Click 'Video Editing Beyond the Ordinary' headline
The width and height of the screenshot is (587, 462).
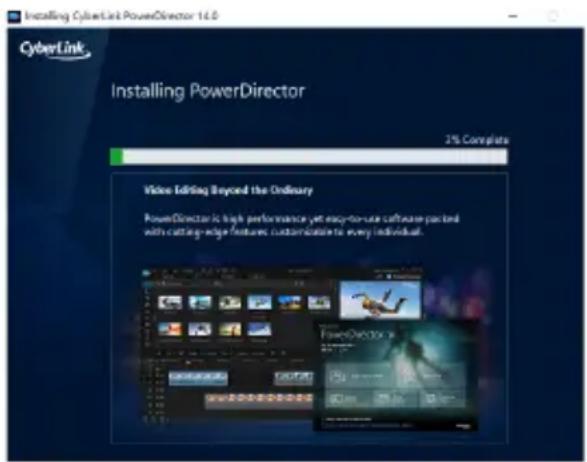228,190
